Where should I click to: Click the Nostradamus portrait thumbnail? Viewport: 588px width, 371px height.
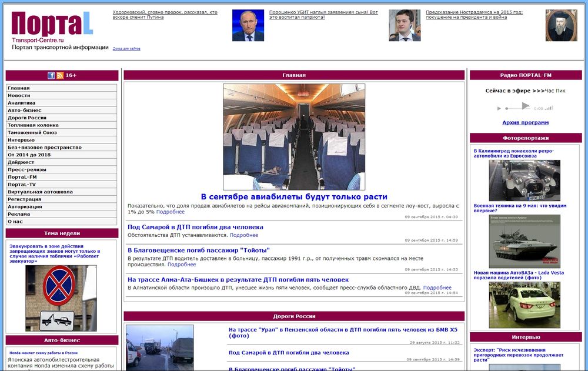click(562, 25)
